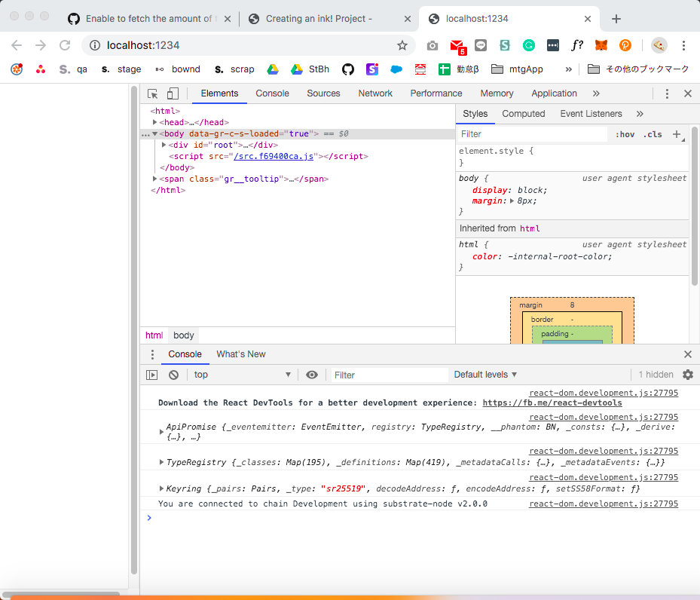
Task: Toggle the .cls class editor
Action: click(x=653, y=134)
